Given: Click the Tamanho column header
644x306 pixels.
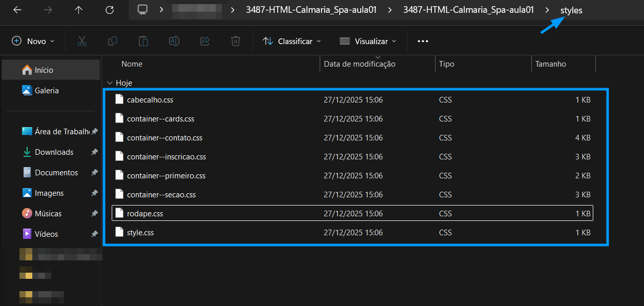Looking at the screenshot, I should pos(551,64).
